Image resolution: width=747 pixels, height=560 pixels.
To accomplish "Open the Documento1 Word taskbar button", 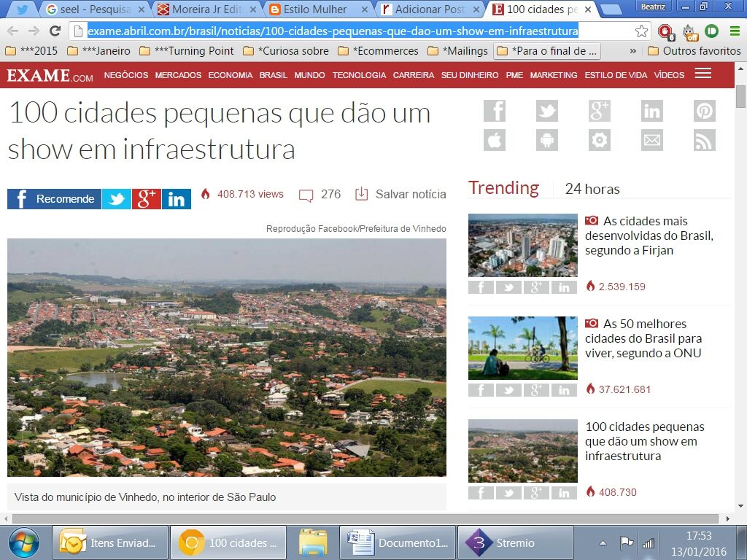I will point(398,542).
